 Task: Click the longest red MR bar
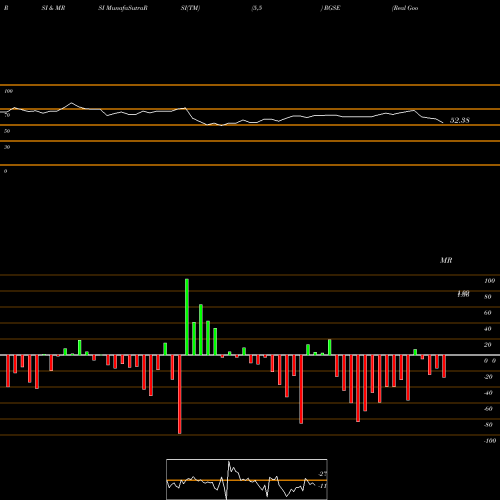coord(180,394)
